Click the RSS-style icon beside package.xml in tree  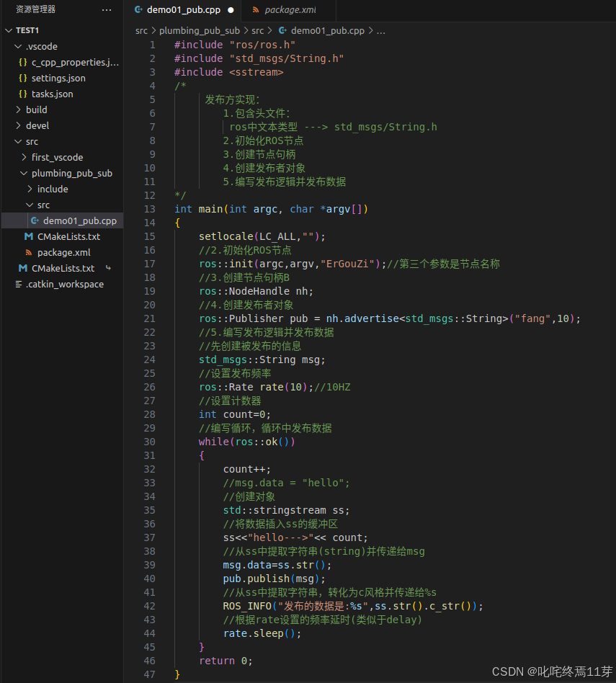coord(29,252)
